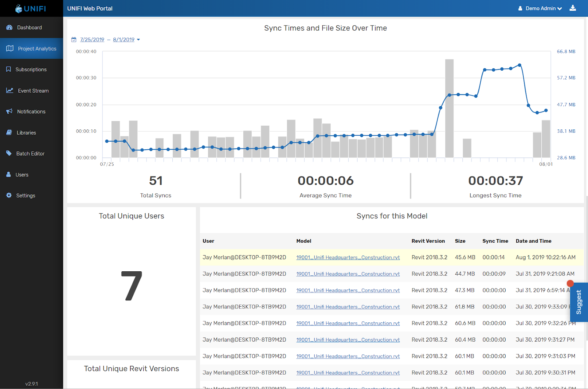Click the Notifications megaphone icon
Viewport: 588px width, 389px height.
[10, 111]
